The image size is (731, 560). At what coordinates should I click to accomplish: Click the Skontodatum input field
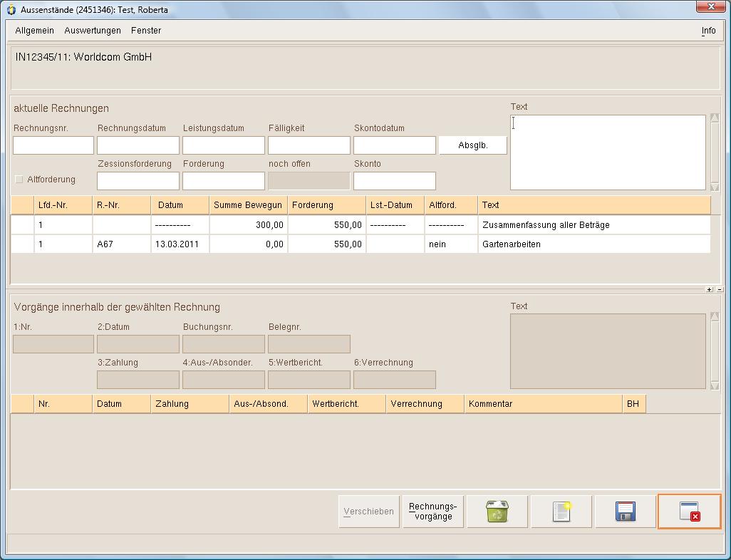coord(395,145)
